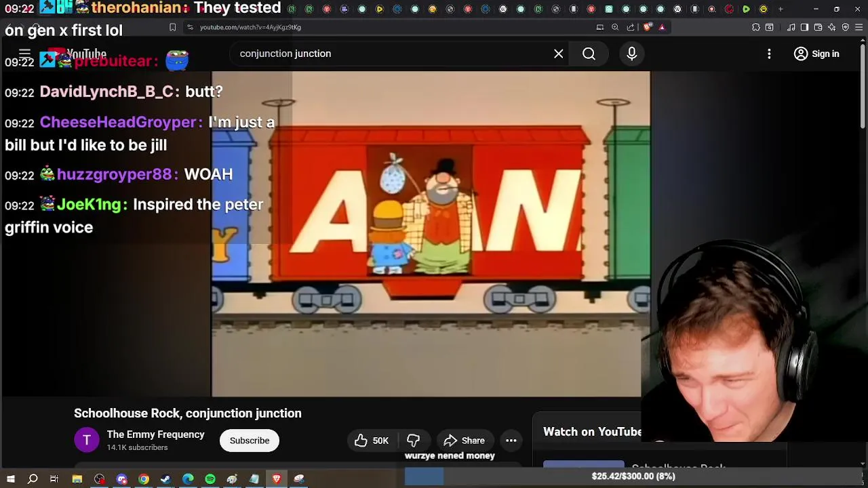Image resolution: width=868 pixels, height=488 pixels.
Task: Switch to Brave browser on taskbar
Action: pos(277,479)
